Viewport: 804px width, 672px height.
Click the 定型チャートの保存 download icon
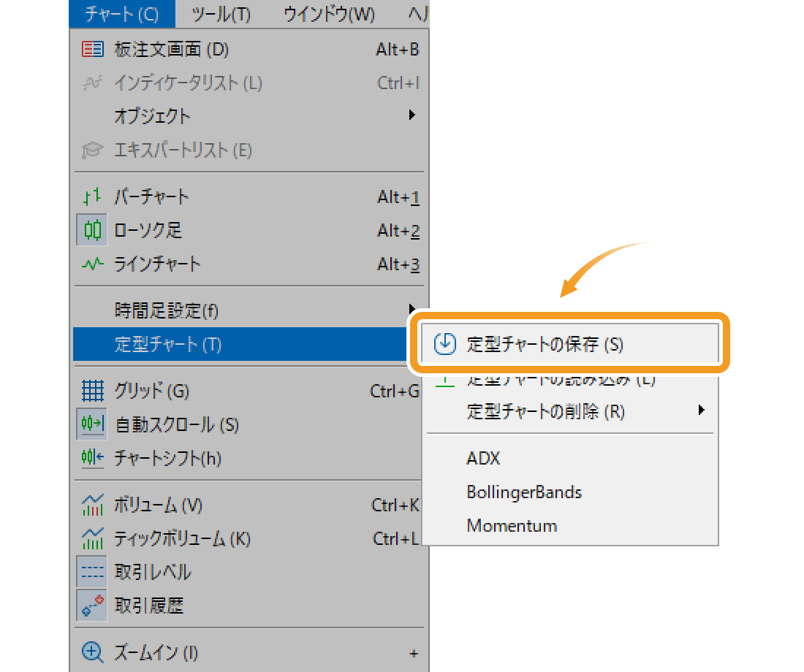pyautogui.click(x=444, y=343)
